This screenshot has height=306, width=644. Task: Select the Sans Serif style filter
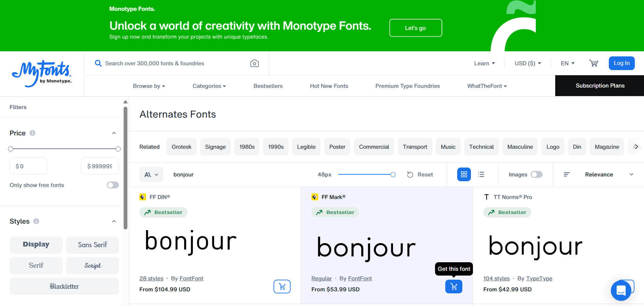92,245
